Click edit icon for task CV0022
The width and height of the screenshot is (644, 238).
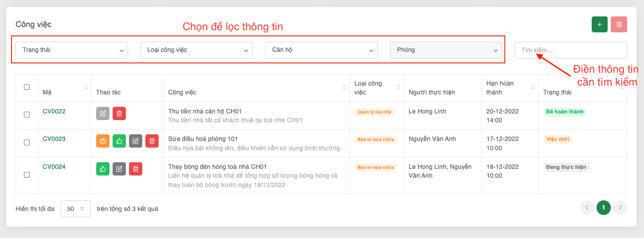[x=103, y=113]
